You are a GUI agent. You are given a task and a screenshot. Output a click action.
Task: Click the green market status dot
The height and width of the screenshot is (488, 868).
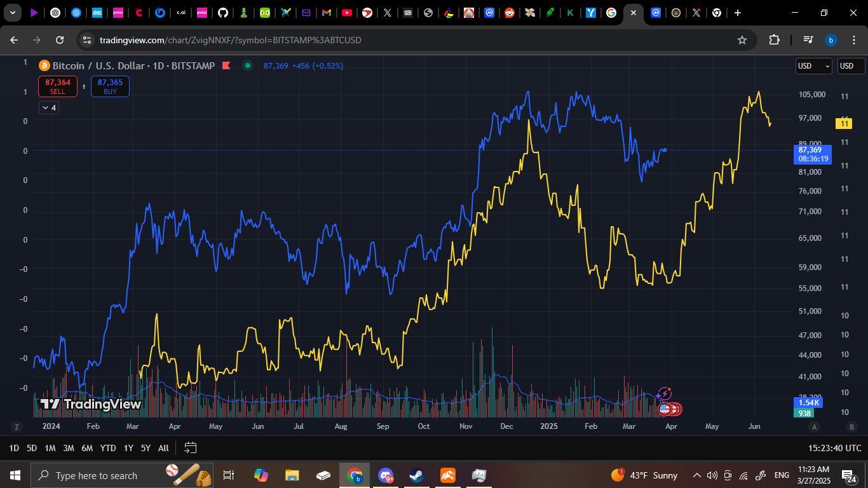coord(248,65)
